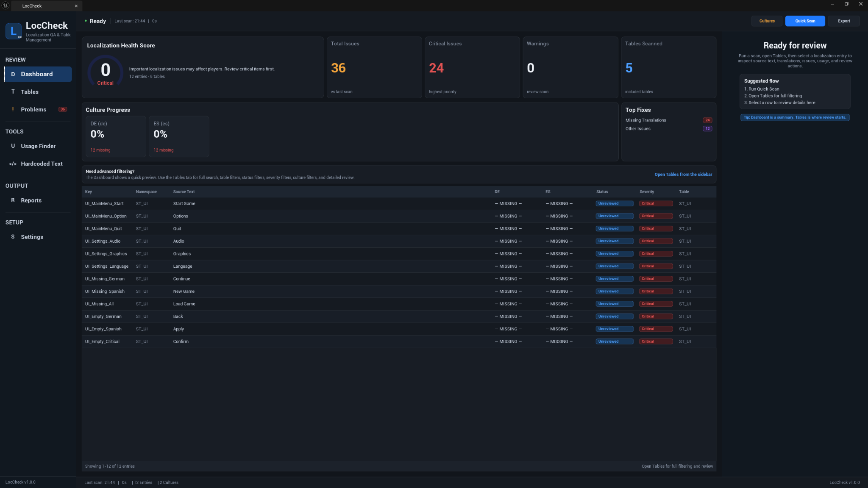Click Open Tables for full filtering and review
The height and width of the screenshot is (488, 868).
677,466
